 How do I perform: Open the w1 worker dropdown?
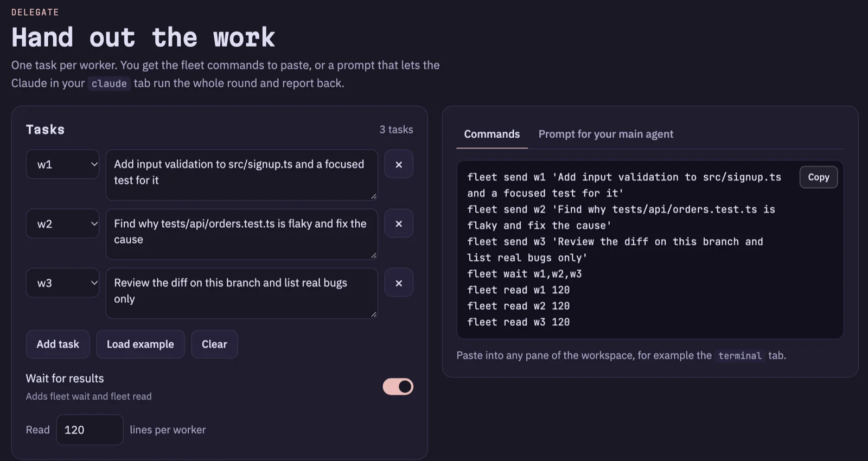click(x=62, y=164)
